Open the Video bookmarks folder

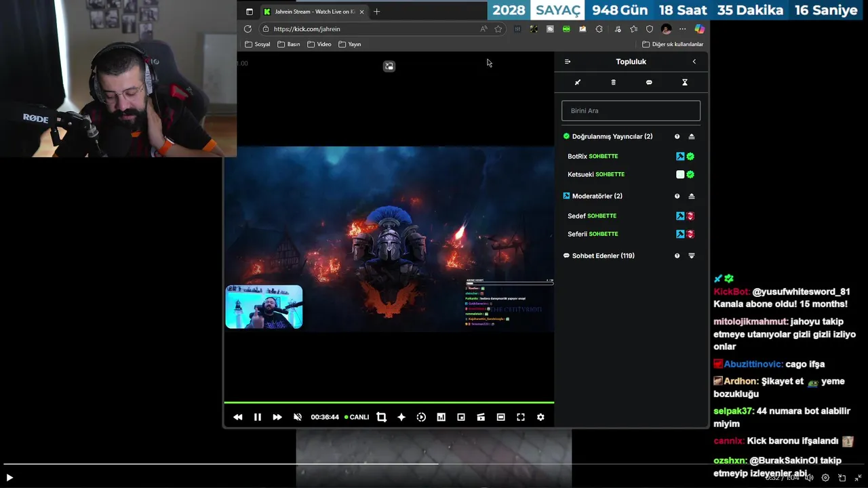(x=319, y=44)
